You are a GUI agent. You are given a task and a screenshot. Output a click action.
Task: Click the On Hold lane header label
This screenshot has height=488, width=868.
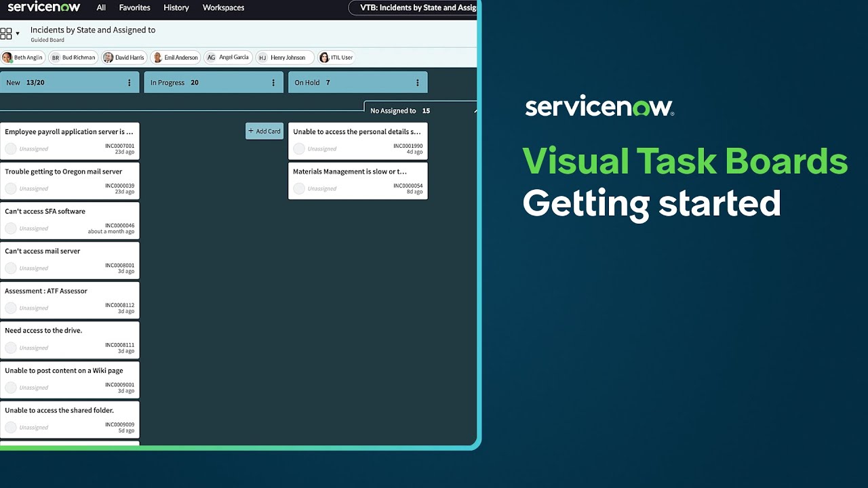coord(307,83)
